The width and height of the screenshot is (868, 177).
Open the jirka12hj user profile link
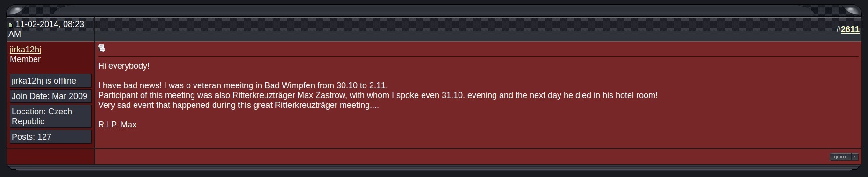[x=25, y=50]
